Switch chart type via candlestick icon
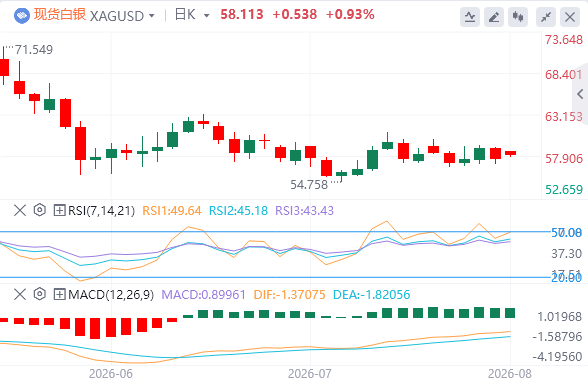588x384 pixels. point(518,17)
